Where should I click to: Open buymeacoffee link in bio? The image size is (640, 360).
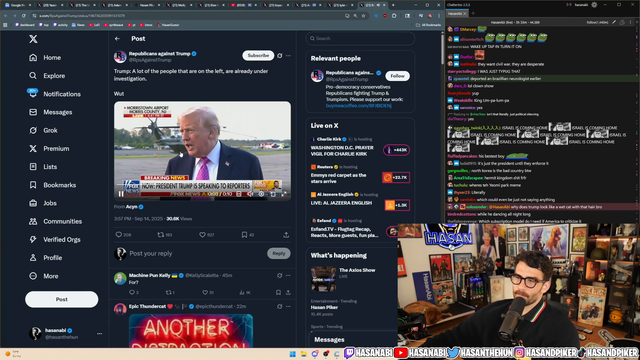[x=358, y=106]
